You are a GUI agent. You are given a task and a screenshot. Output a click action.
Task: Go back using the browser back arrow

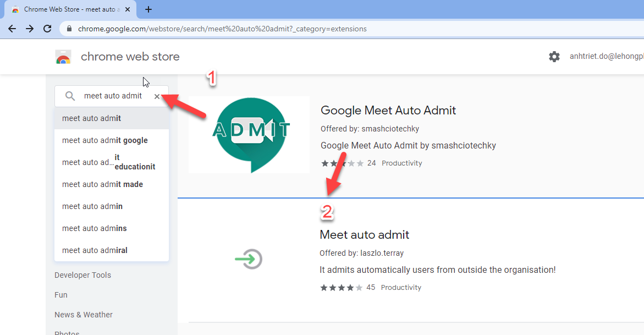coord(12,29)
